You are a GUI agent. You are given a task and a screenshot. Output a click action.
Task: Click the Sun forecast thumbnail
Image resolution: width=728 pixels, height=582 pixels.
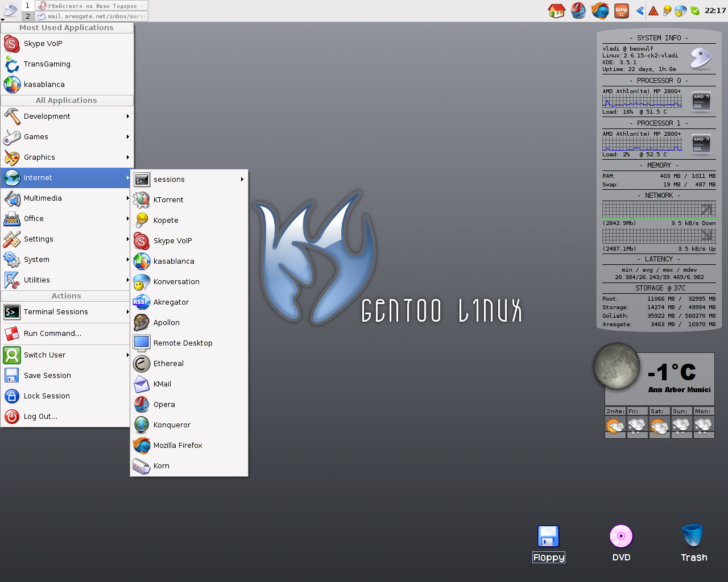coord(681,426)
